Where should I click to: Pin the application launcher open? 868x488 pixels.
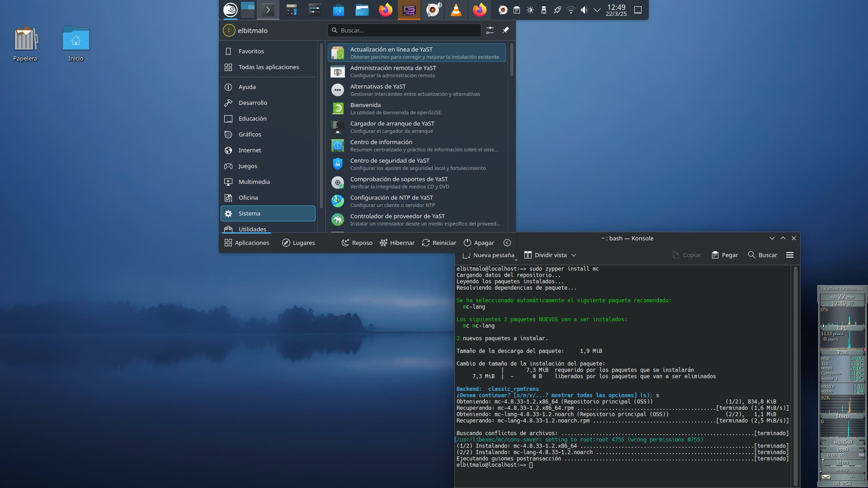click(x=505, y=30)
